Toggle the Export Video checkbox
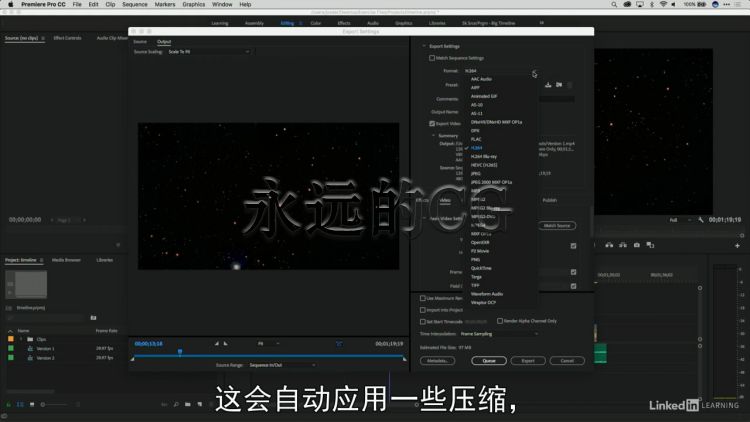 (432, 123)
